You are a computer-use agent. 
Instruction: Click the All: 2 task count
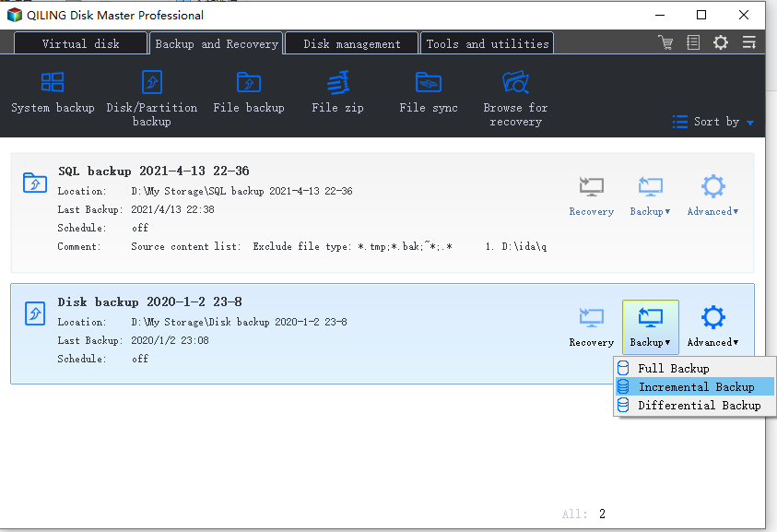[x=583, y=514]
